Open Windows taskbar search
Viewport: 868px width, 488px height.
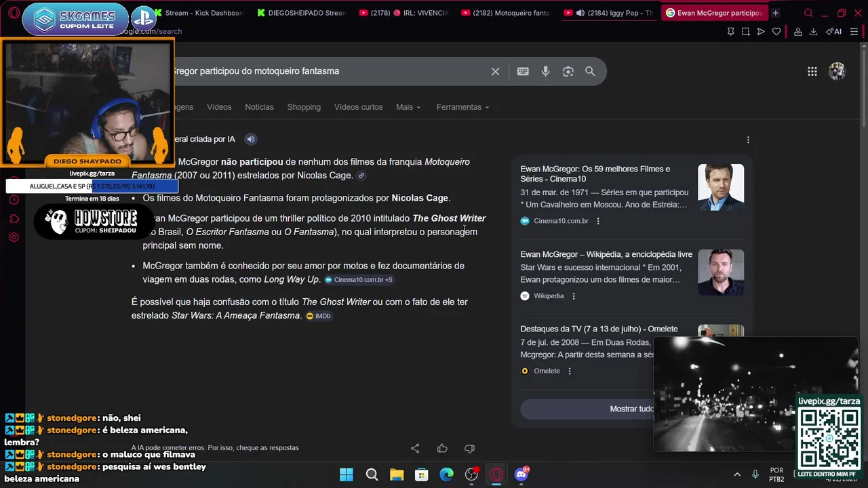372,474
